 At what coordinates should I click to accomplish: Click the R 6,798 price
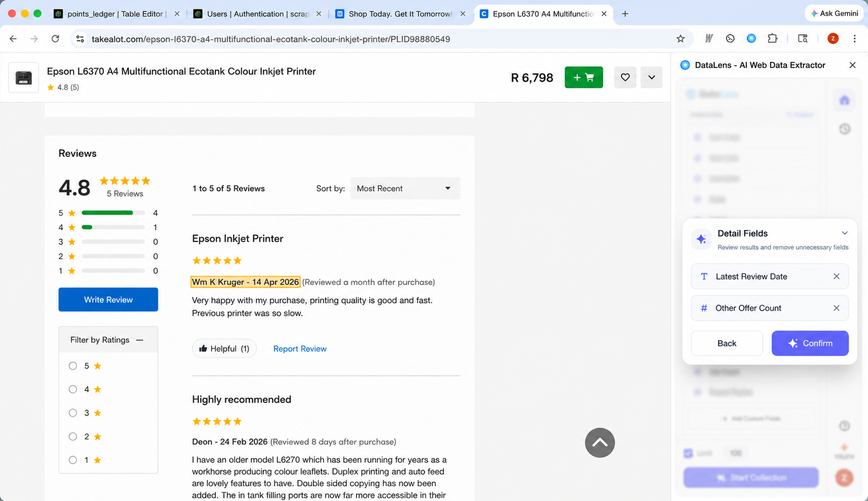532,78
